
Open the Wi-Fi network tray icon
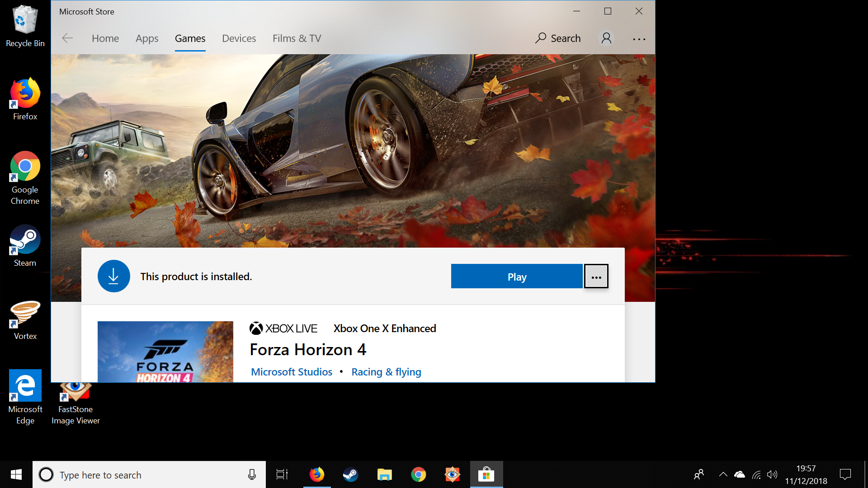tap(756, 474)
